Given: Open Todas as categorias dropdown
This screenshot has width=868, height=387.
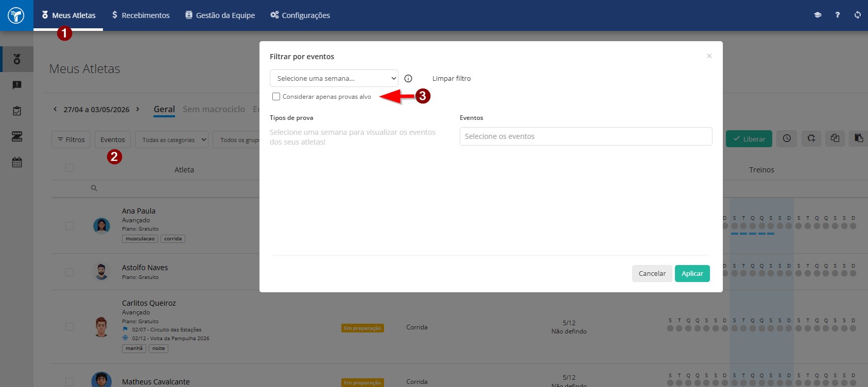Looking at the screenshot, I should pos(172,139).
